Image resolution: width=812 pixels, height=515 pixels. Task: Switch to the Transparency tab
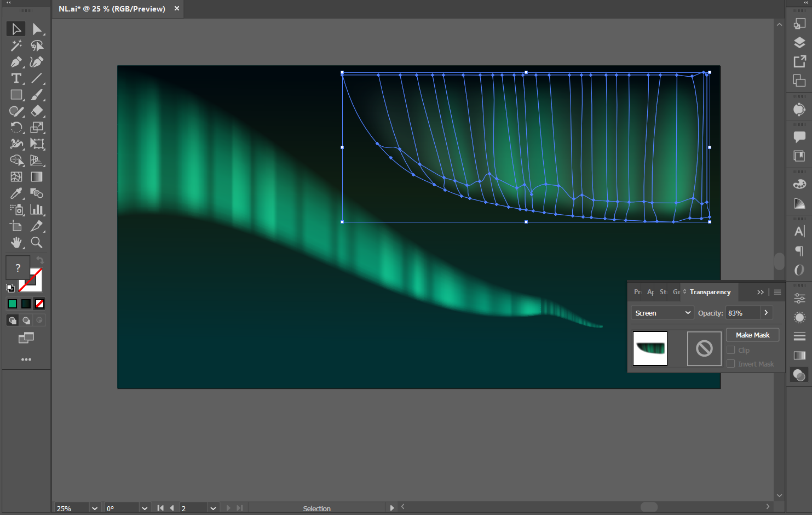(710, 292)
